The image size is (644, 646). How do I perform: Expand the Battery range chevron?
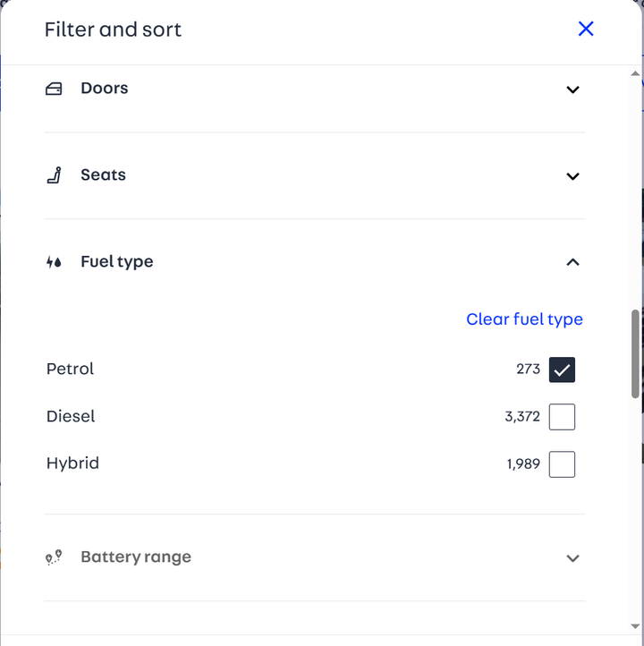point(573,558)
